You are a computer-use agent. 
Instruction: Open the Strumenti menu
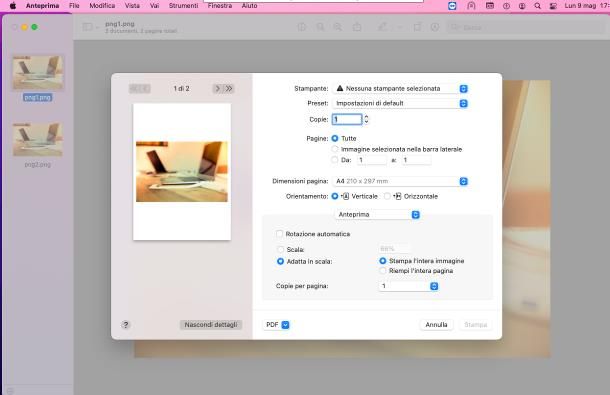click(x=183, y=5)
